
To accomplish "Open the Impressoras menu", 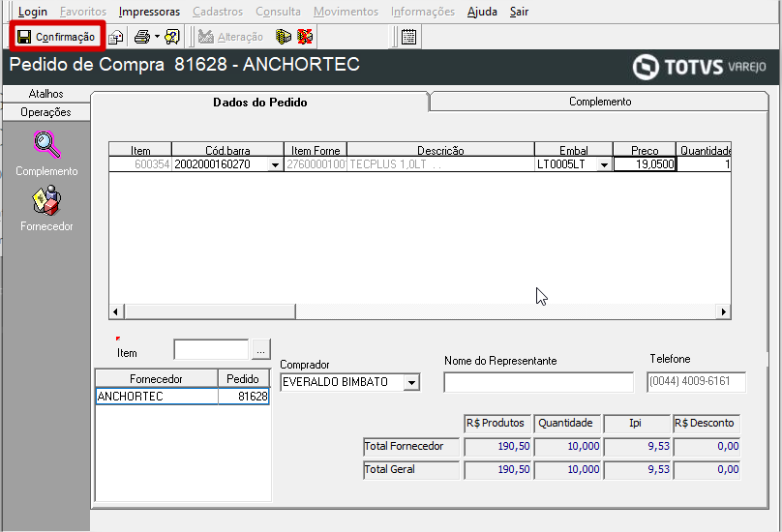I will (x=149, y=12).
